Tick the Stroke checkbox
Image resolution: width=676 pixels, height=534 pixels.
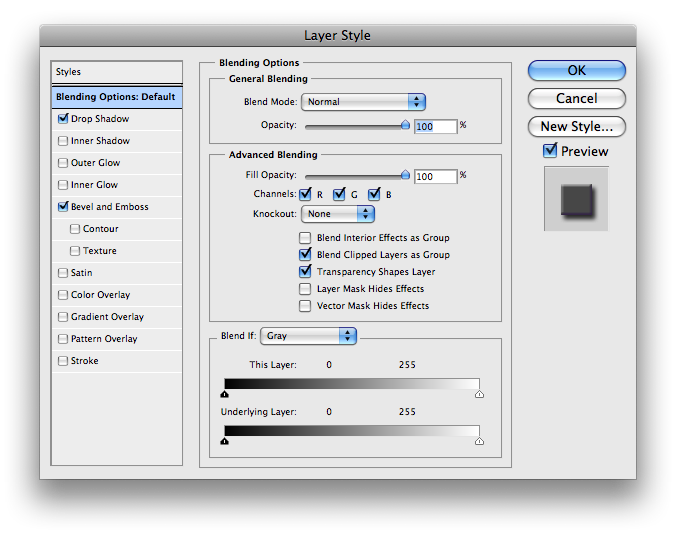63,361
